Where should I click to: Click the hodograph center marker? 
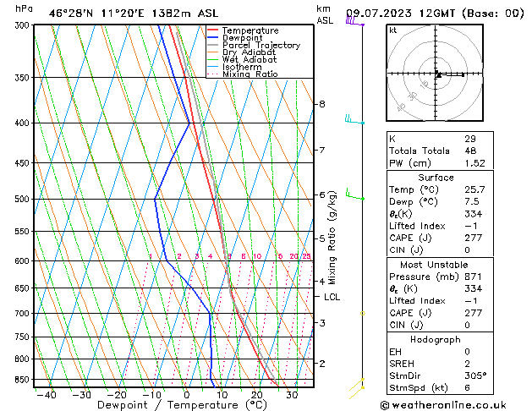pos(438,74)
